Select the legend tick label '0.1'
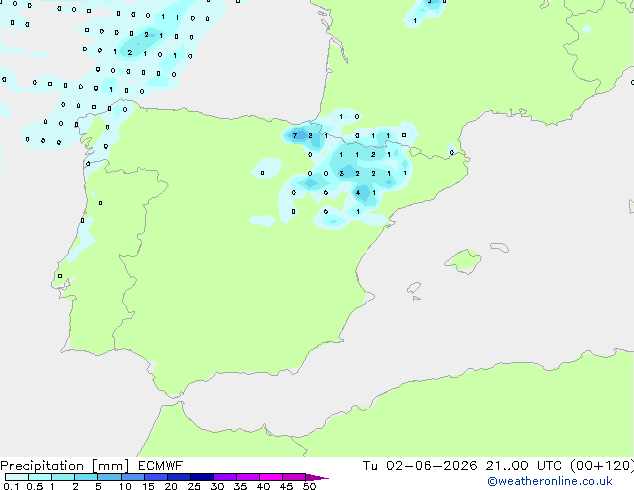Screen dimensions: 634x490 click(11, 486)
